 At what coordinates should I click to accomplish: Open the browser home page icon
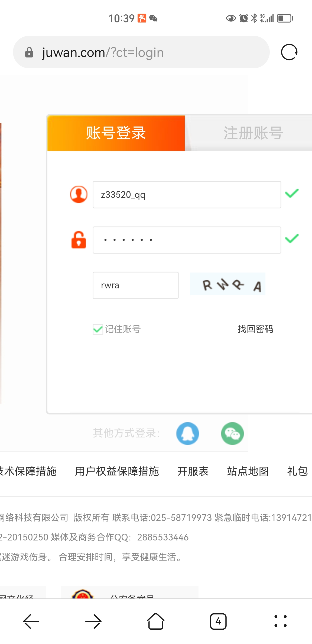click(x=156, y=621)
